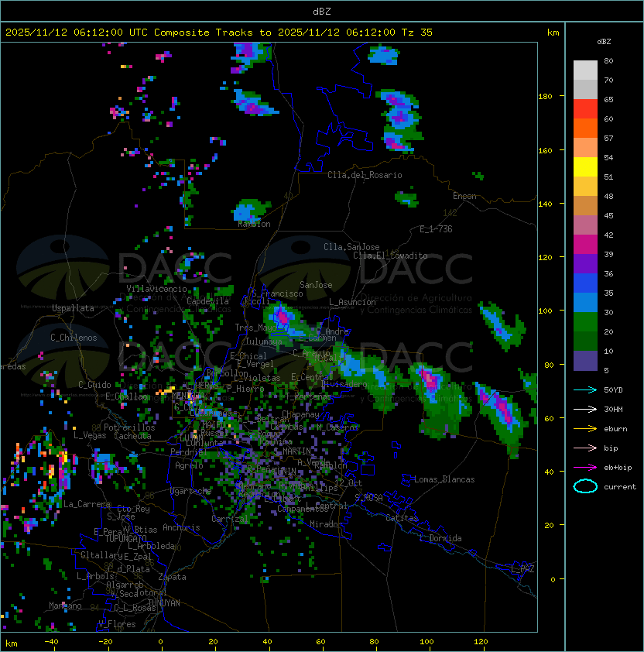Click the 'Zapata' place label
The image size is (644, 652).
point(172,577)
